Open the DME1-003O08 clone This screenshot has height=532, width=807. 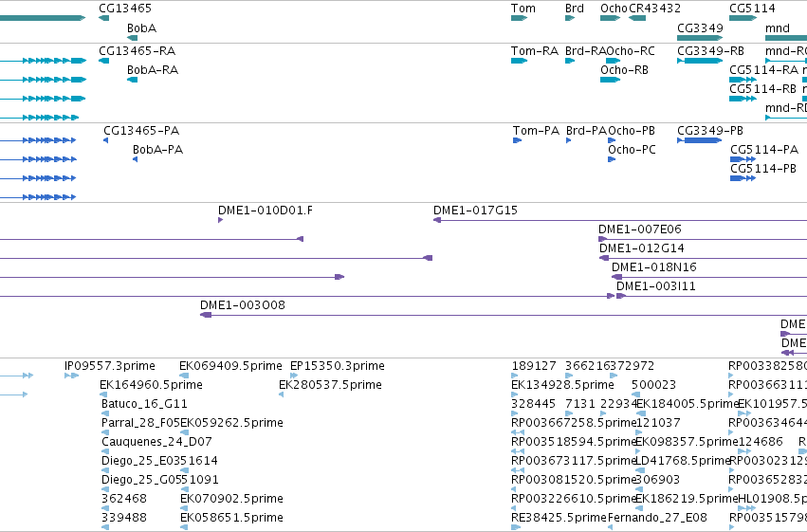pyautogui.click(x=504, y=315)
